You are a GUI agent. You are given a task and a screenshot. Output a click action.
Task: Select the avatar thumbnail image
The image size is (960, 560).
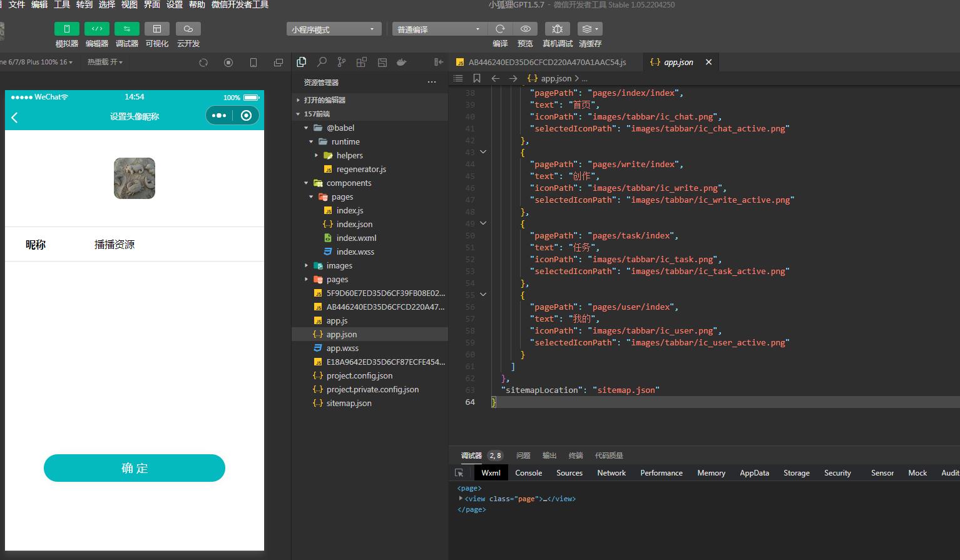(x=135, y=178)
